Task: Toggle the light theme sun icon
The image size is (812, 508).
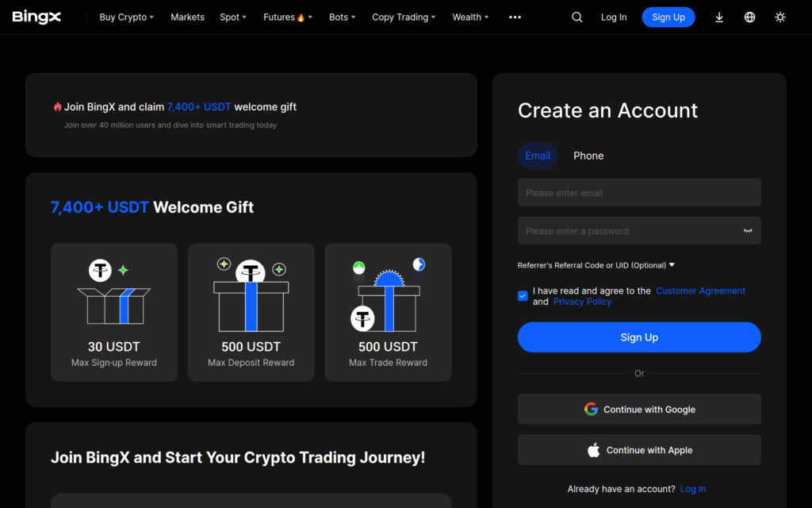Action: coord(780,17)
